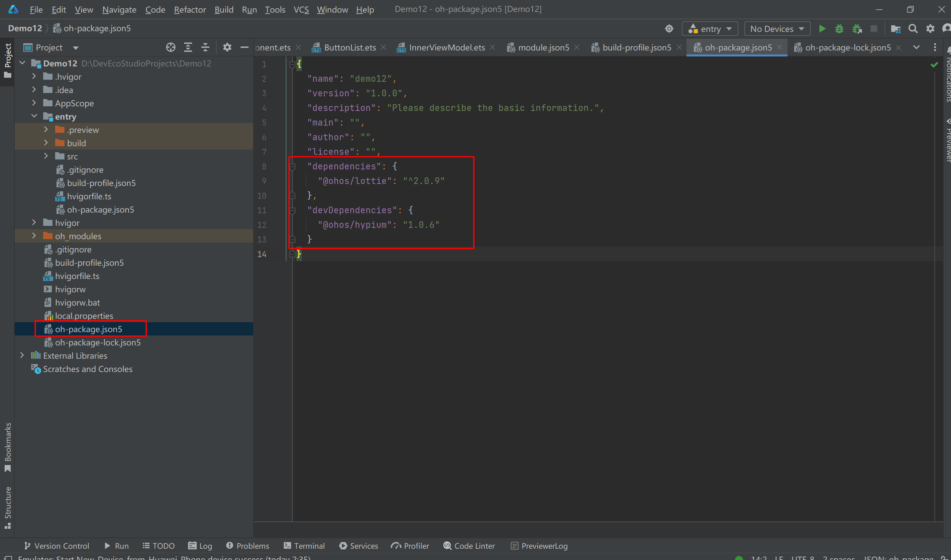Open the Terminal tool window
Viewport: 951px width, 560px height.
304,546
